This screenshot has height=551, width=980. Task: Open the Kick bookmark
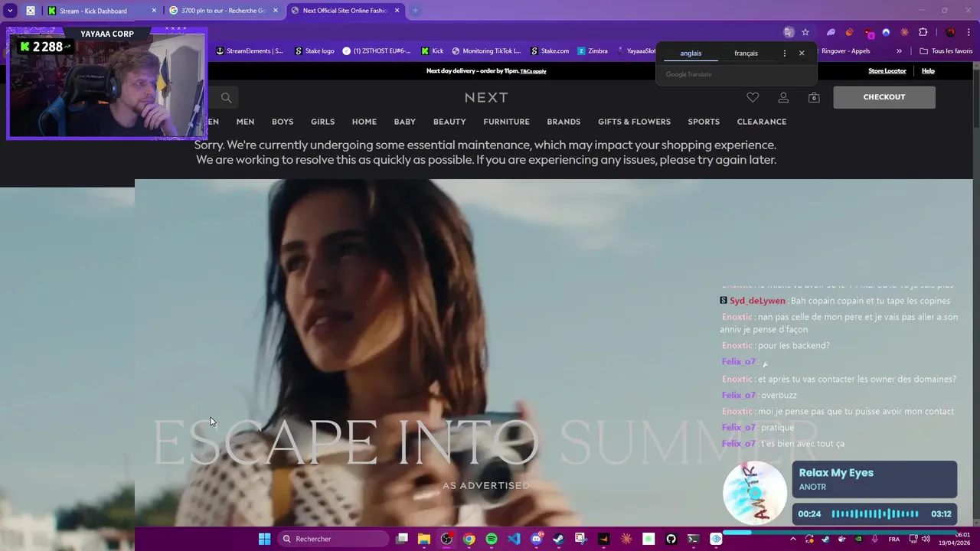(433, 51)
